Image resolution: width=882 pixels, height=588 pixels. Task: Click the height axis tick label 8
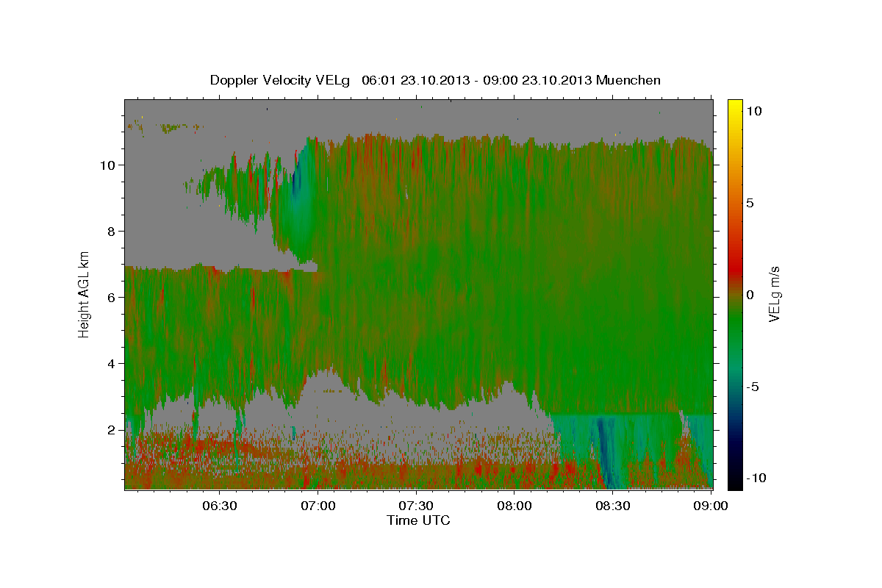tap(112, 232)
